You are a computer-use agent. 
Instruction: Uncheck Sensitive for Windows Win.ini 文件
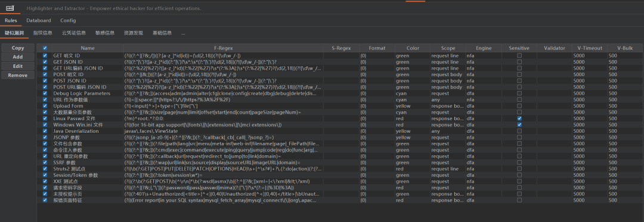tap(519, 125)
